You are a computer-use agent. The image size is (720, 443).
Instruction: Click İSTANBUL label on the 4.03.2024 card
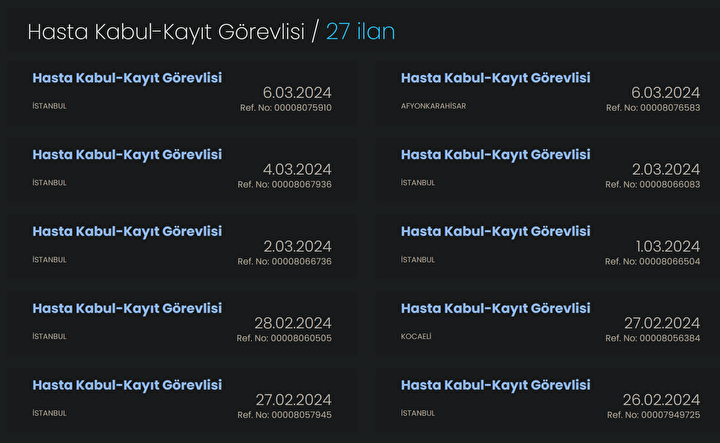click(50, 183)
